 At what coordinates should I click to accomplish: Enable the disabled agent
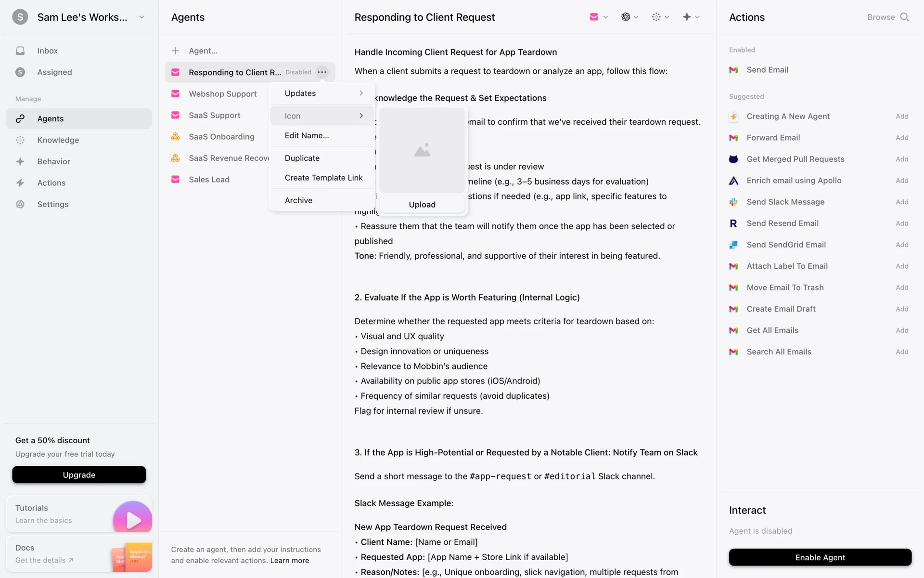coord(820,557)
